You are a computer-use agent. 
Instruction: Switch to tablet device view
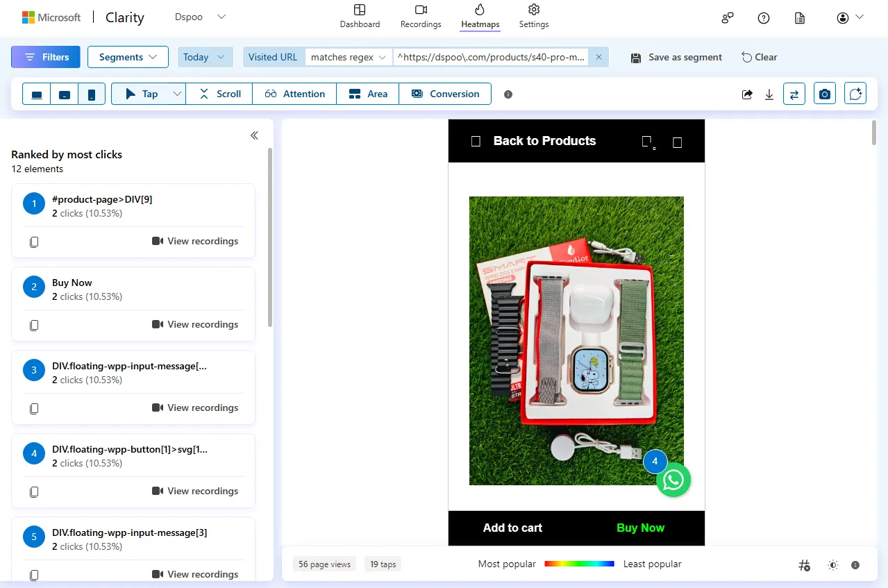(65, 94)
